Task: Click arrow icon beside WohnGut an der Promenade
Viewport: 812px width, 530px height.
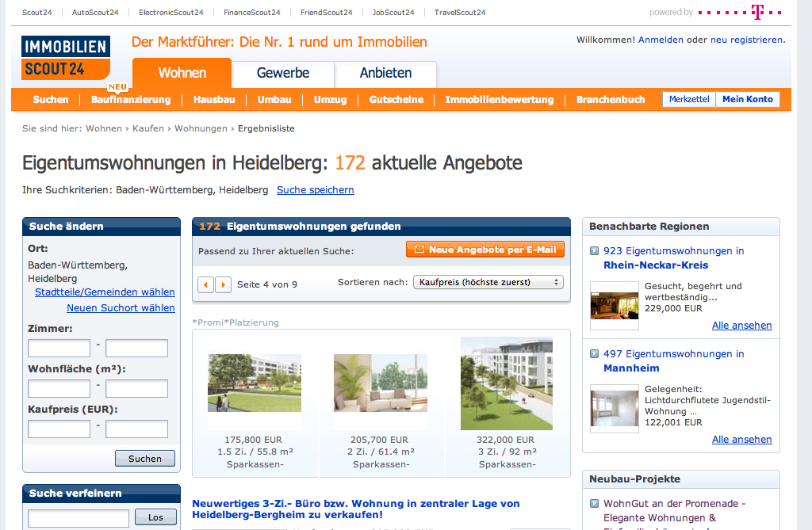Action: pyautogui.click(x=595, y=504)
